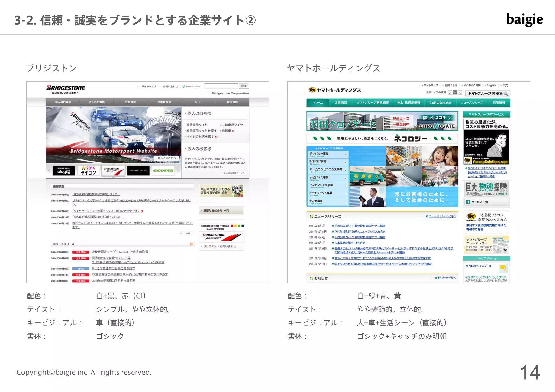Open Yamato Solutions.com advertisement banner
This screenshot has height=392, width=555.
[x=486, y=142]
